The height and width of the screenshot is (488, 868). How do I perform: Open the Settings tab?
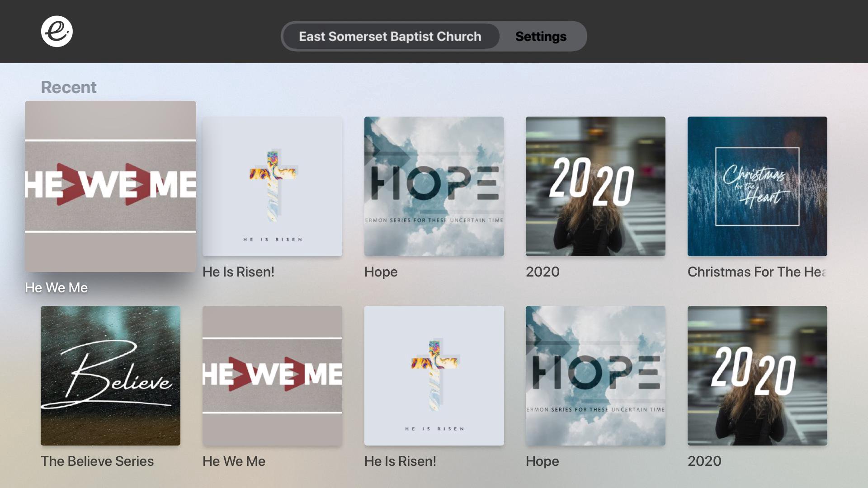tap(541, 36)
